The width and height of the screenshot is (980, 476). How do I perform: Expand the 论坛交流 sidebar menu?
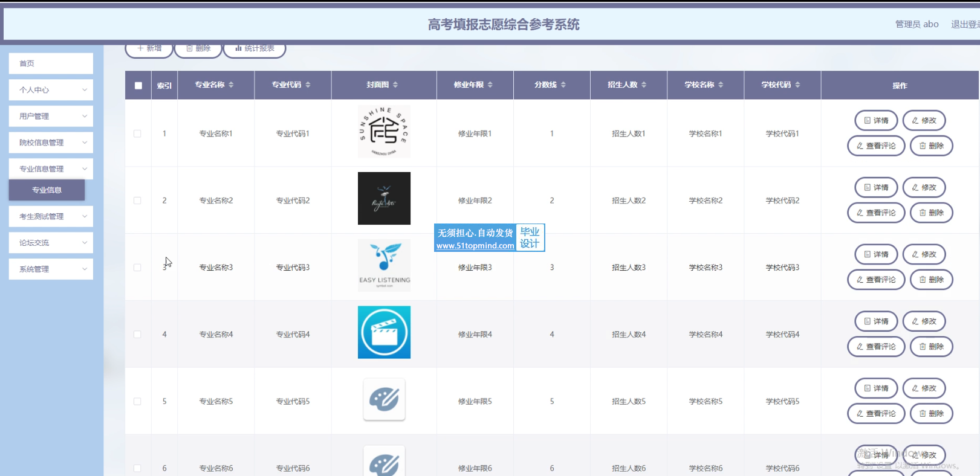coord(51,243)
